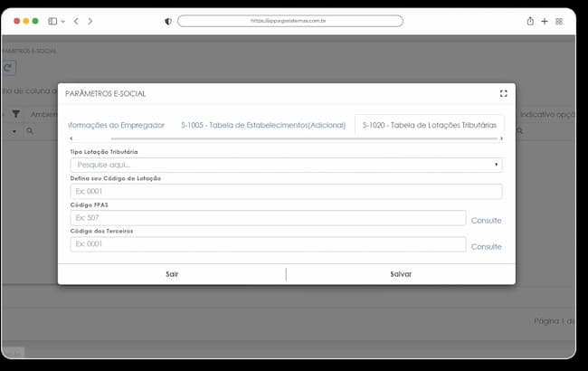Click the horizontal tab scrollbar track

click(304, 138)
